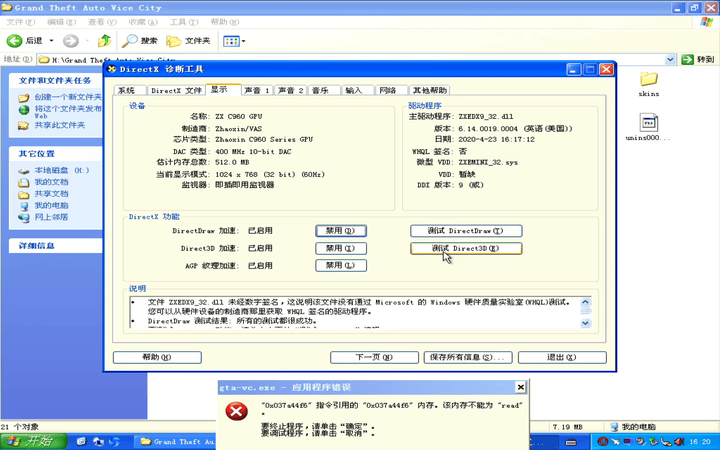Switch to the 输入 tab
Screen dimensions: 720x450
[358, 90]
